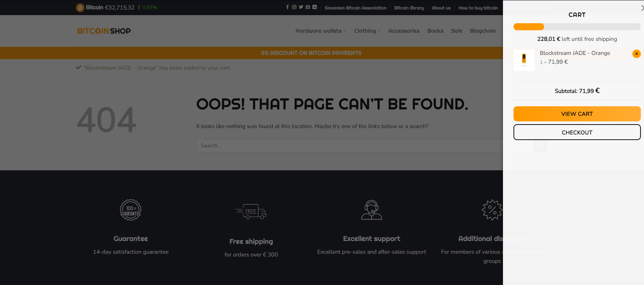The image size is (644, 285).
Task: Click the VIEW CART button
Action: (577, 114)
